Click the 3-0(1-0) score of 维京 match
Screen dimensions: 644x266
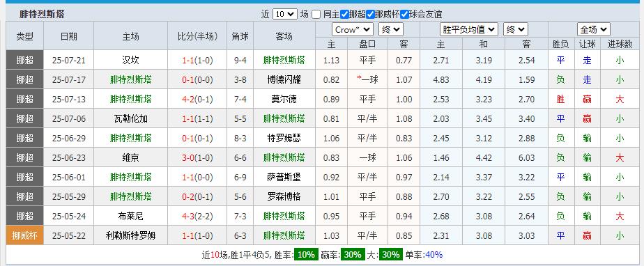[197, 157]
